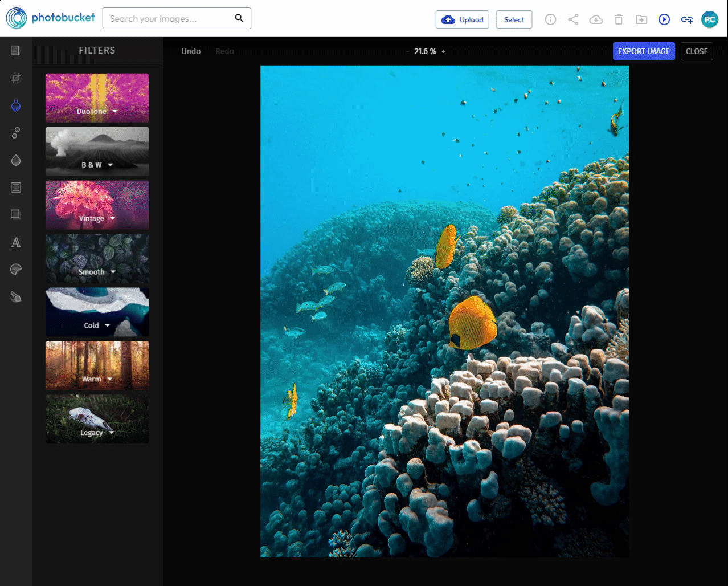Select the DuoTone filter thumbnail

click(x=97, y=97)
